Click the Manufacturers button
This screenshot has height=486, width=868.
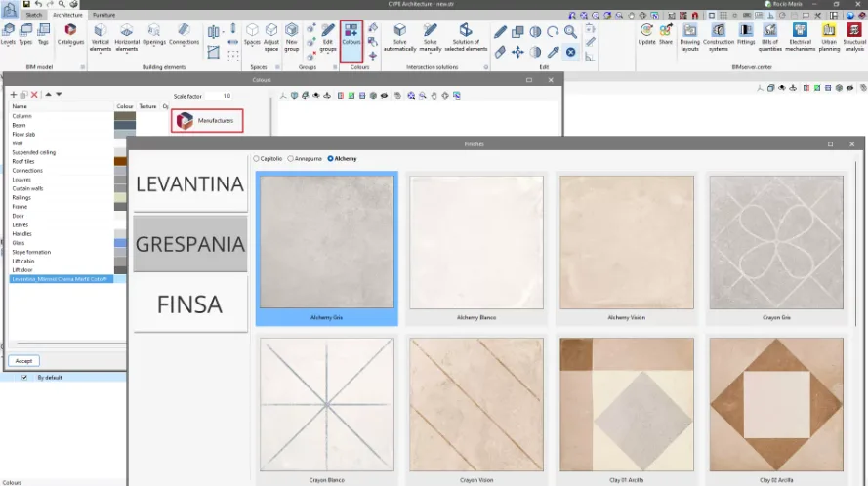(x=207, y=121)
